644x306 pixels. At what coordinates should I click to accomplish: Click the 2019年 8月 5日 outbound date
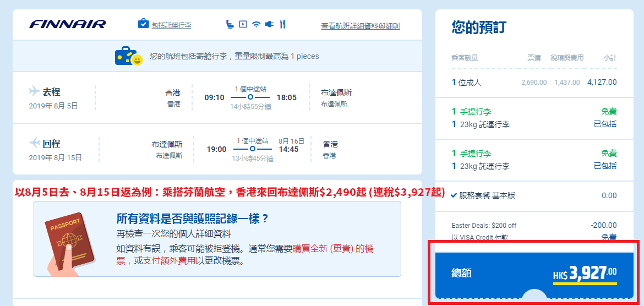pos(53,106)
